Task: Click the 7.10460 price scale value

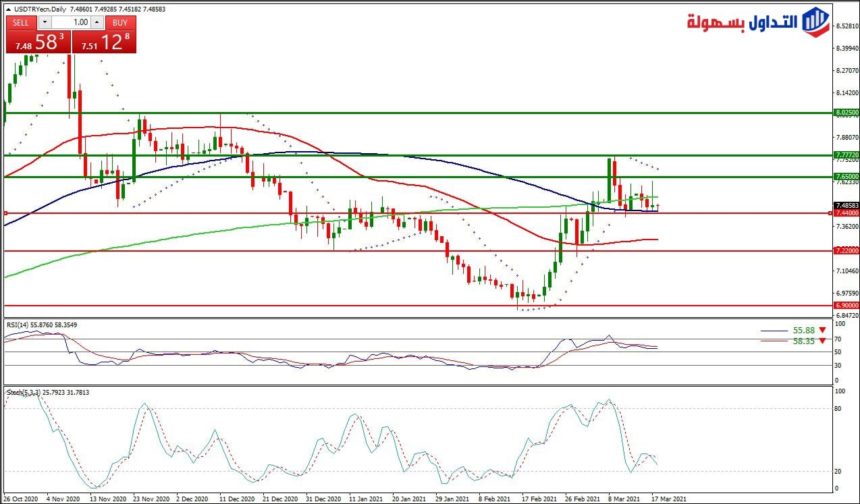Action: pos(846,271)
